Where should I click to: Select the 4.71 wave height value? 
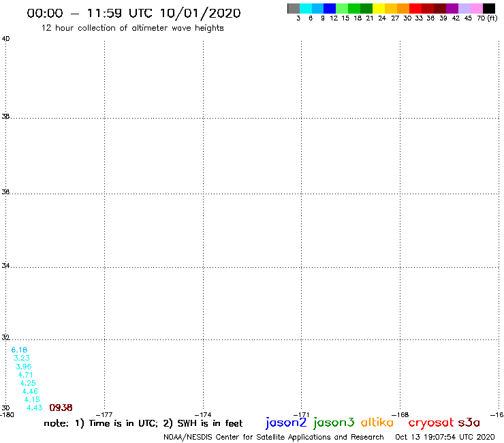(x=26, y=375)
